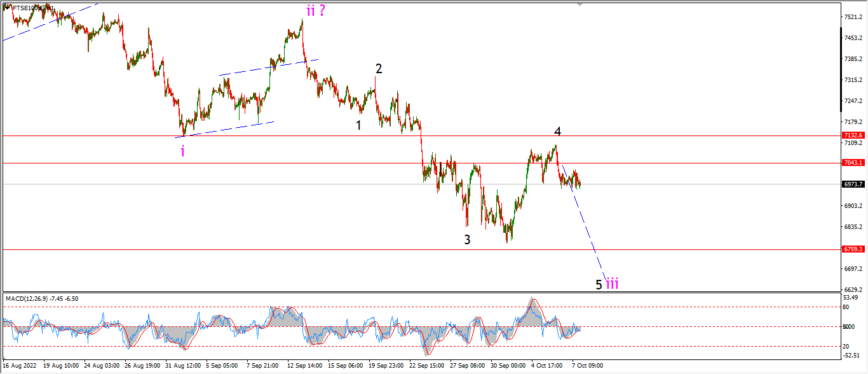The width and height of the screenshot is (868, 374).
Task: Click the black wave '3' label
Action: pos(467,240)
